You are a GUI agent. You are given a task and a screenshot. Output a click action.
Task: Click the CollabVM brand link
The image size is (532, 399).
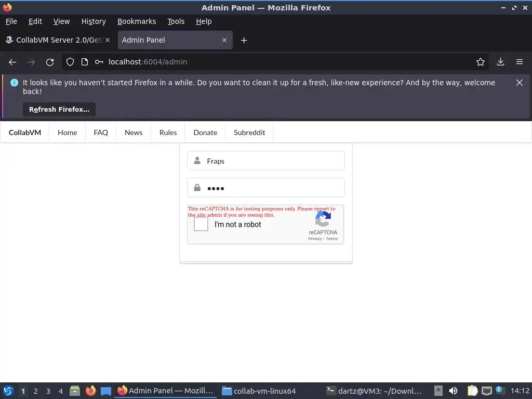pyautogui.click(x=25, y=132)
